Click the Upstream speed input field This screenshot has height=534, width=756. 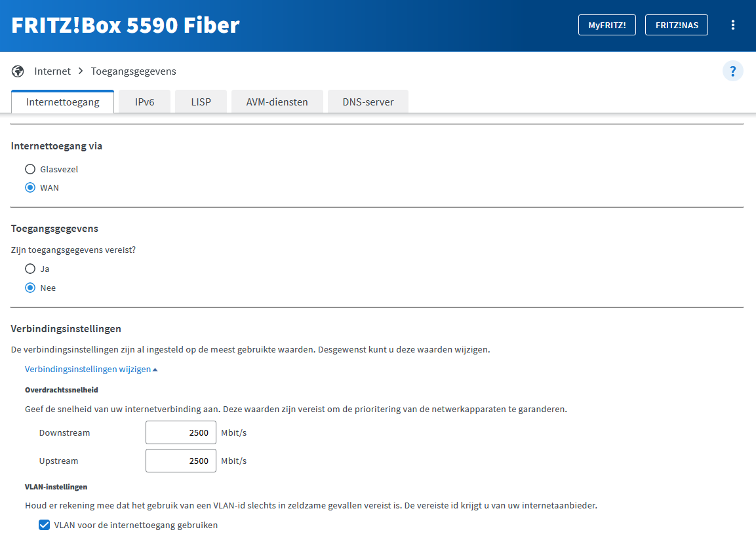pyautogui.click(x=181, y=461)
